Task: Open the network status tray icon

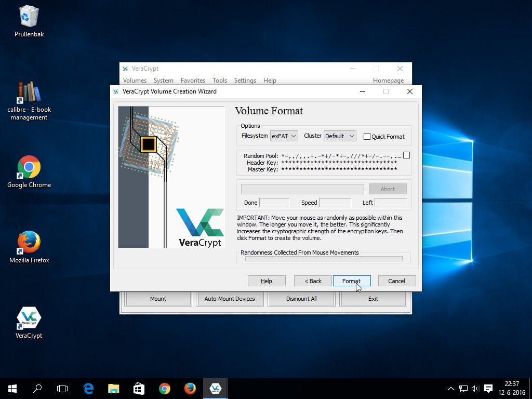Action: pyautogui.click(x=463, y=389)
